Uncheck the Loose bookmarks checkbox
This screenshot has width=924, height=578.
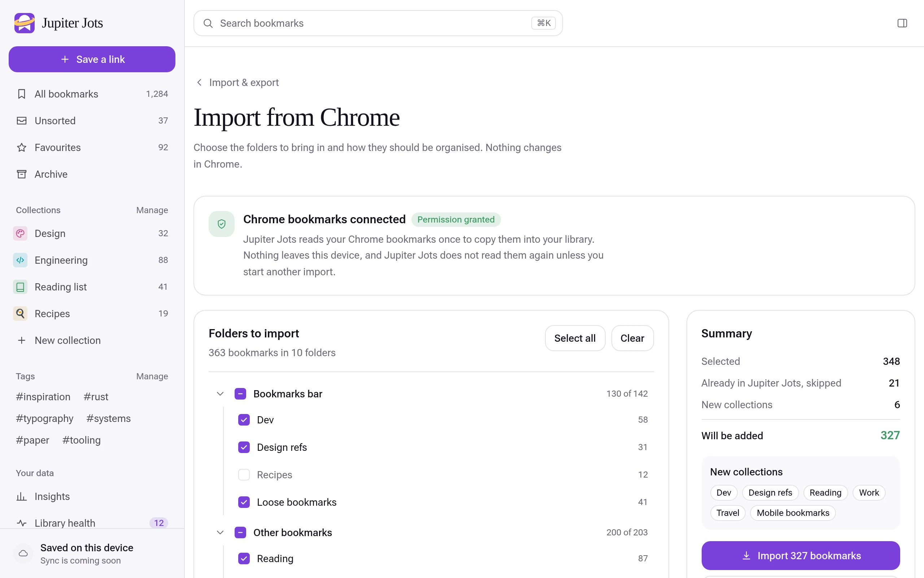[x=244, y=502]
